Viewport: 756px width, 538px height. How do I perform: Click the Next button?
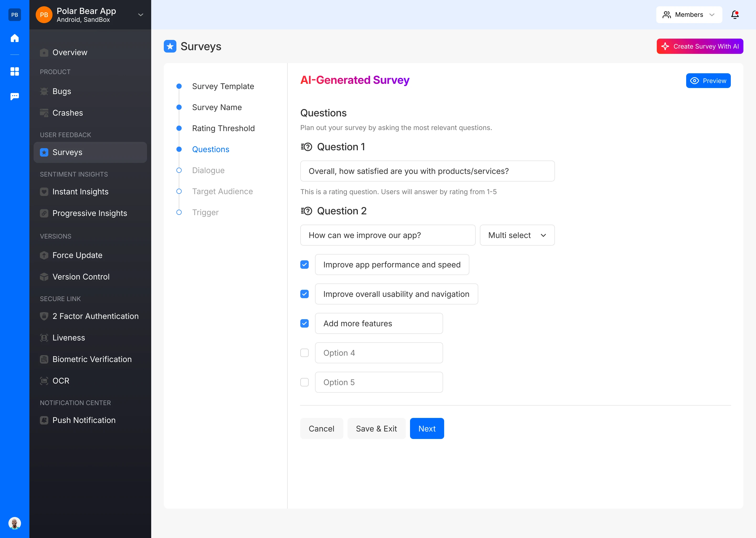pos(426,428)
